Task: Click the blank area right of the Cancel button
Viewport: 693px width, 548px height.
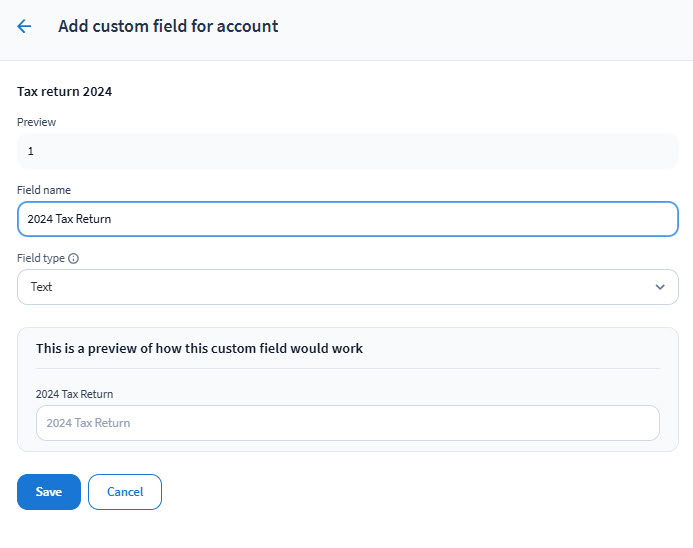Action: coord(400,492)
